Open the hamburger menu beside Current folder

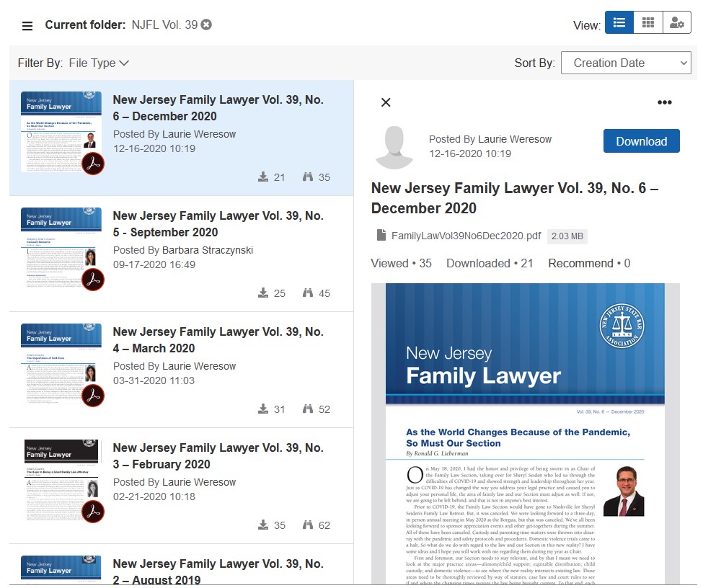point(27,25)
